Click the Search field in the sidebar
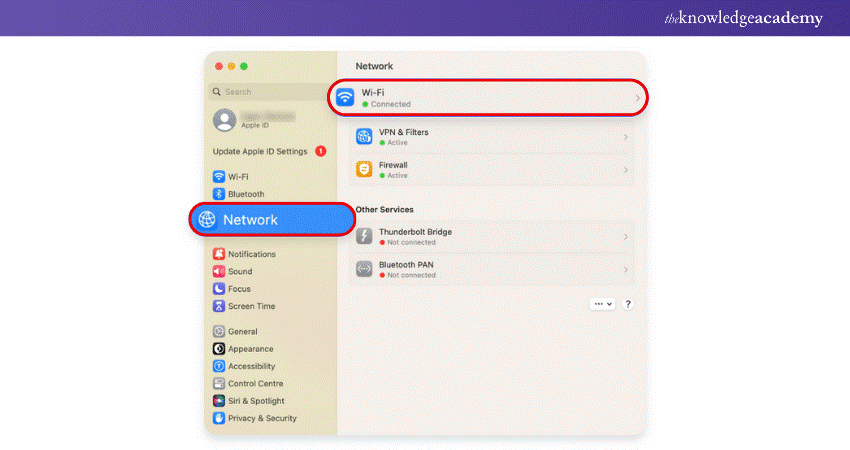 pyautogui.click(x=270, y=92)
